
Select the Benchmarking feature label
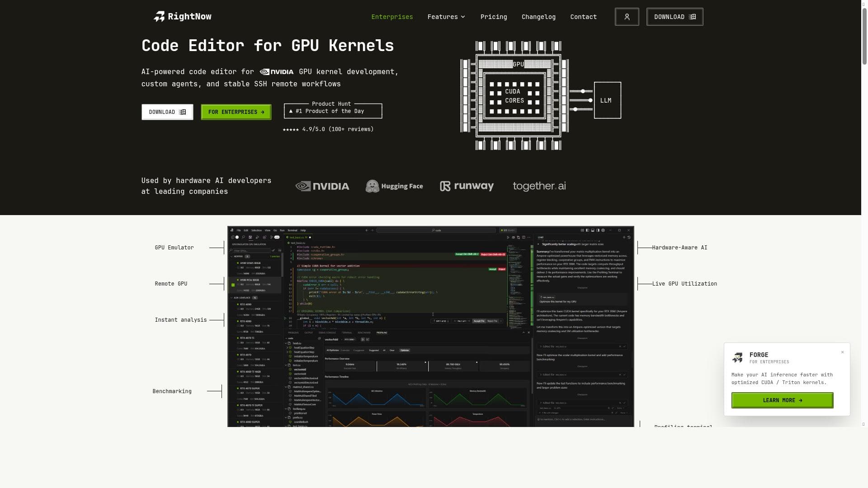[x=172, y=391]
